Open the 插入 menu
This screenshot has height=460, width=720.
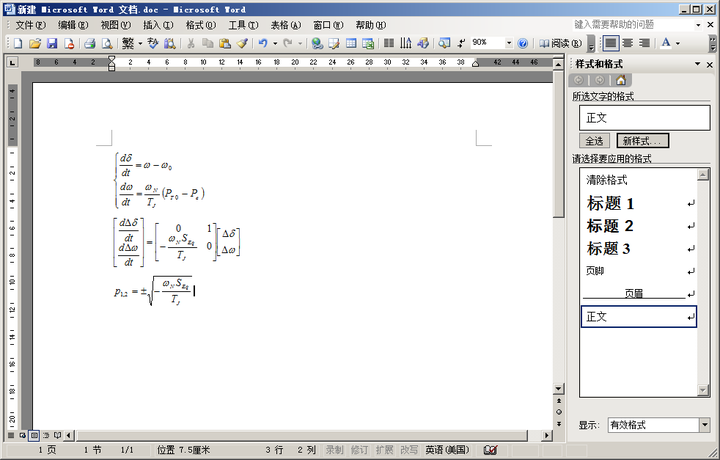pos(158,25)
